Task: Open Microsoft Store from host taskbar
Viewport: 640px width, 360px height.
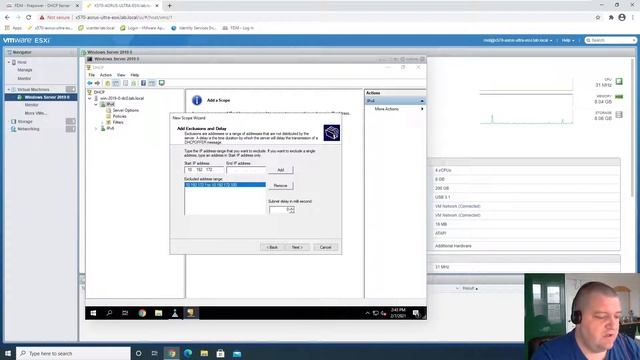Action: click(220, 353)
